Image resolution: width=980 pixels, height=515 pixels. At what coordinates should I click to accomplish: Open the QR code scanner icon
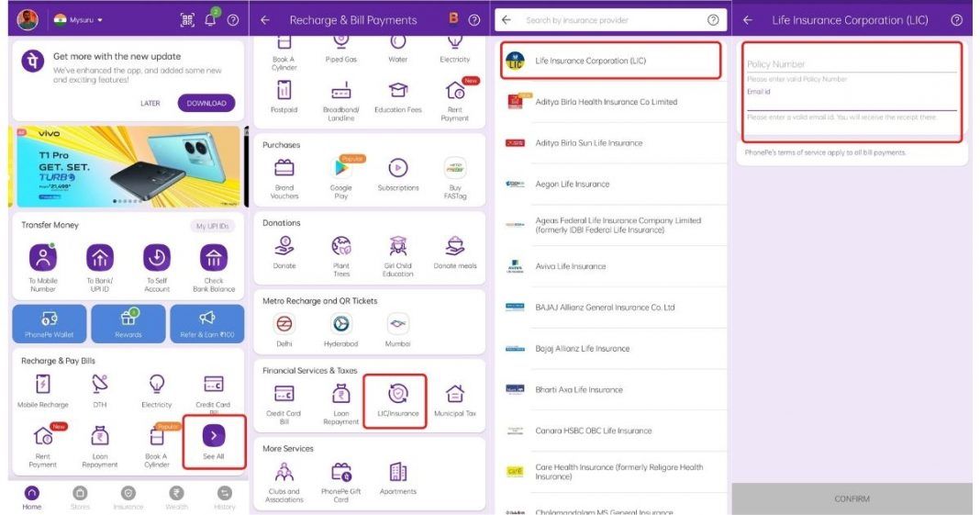point(187,20)
